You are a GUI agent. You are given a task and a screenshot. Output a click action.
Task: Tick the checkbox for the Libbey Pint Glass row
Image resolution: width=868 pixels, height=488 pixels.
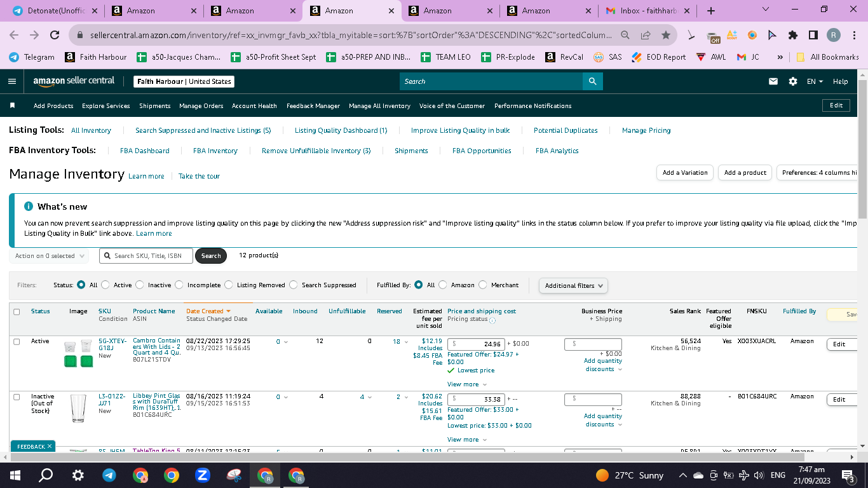(17, 397)
